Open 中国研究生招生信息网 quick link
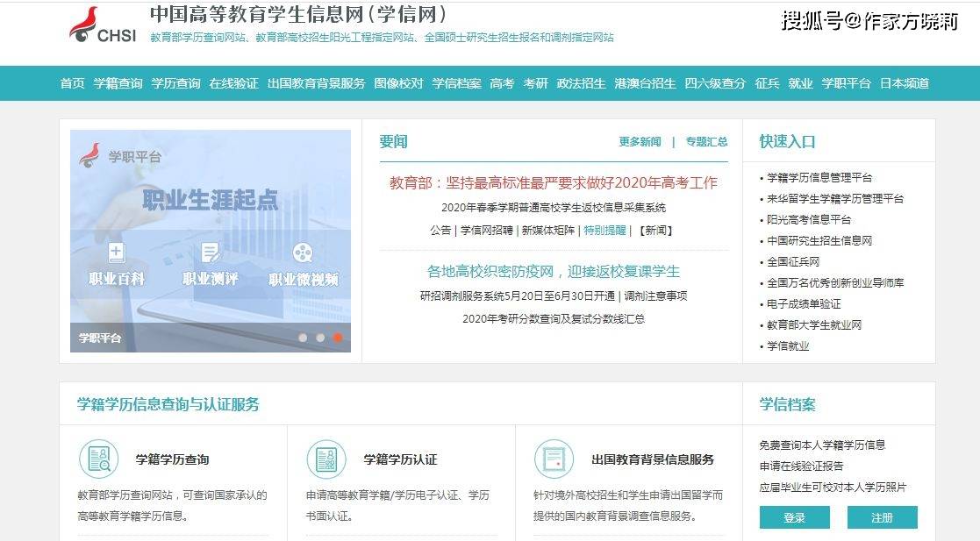Image resolution: width=980 pixels, height=541 pixels. 819,240
